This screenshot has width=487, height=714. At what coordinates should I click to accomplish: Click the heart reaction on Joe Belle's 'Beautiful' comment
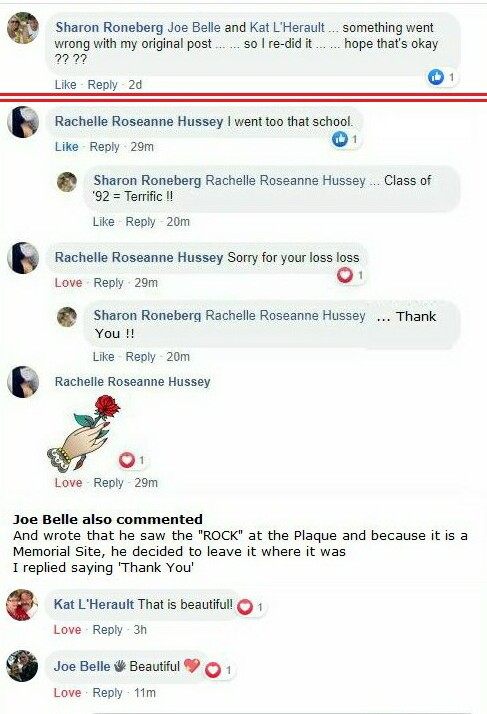pyautogui.click(x=213, y=670)
